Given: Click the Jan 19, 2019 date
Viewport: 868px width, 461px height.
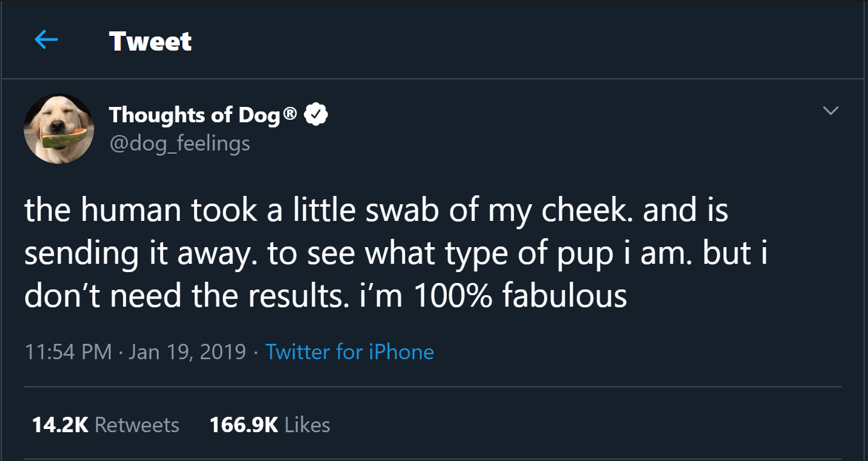Looking at the screenshot, I should pyautogui.click(x=187, y=352).
